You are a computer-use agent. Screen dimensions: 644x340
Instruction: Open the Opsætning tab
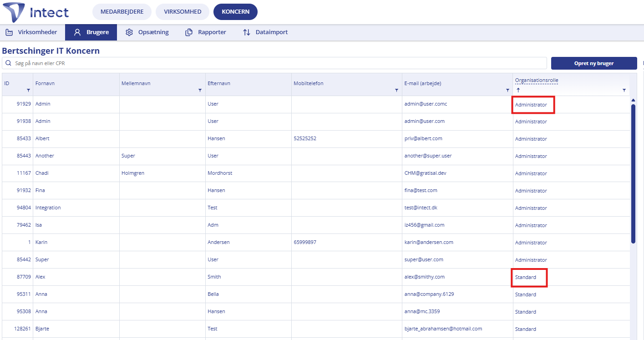pyautogui.click(x=147, y=32)
